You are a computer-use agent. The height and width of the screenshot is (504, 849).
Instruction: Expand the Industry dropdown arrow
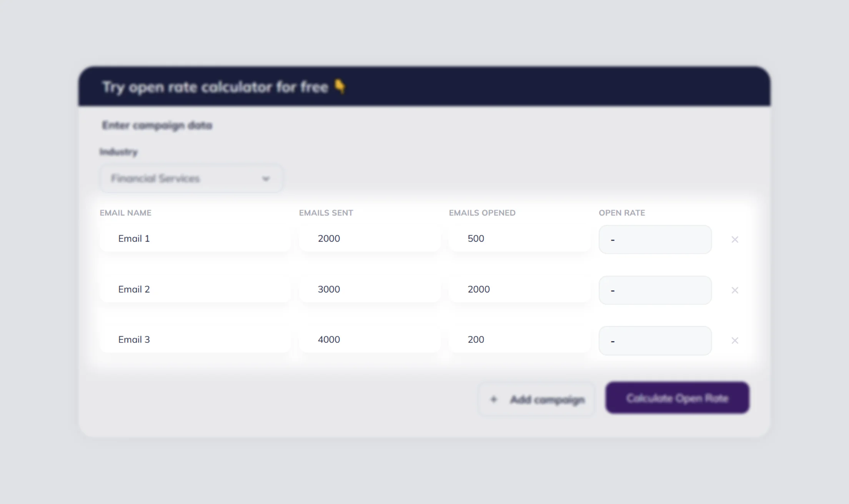point(266,179)
